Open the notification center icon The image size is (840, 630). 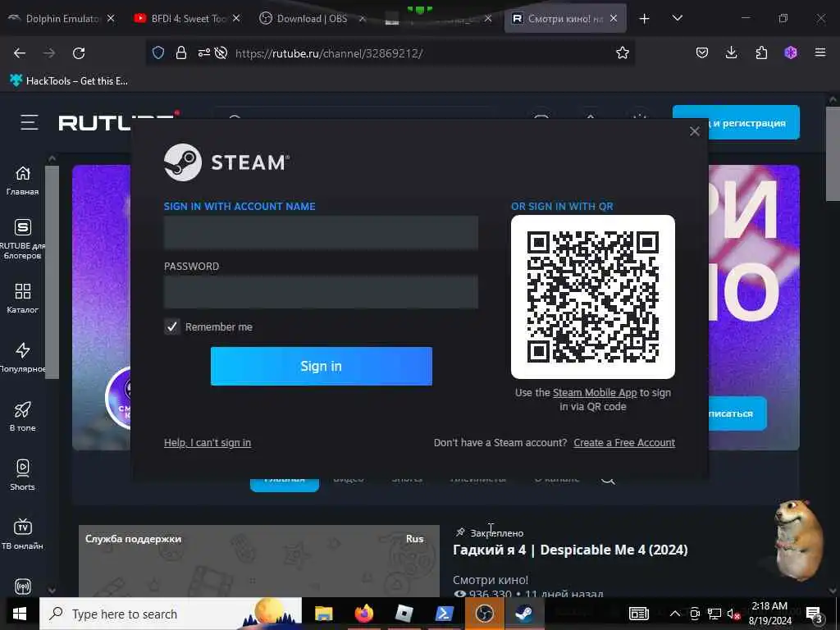[814, 614]
